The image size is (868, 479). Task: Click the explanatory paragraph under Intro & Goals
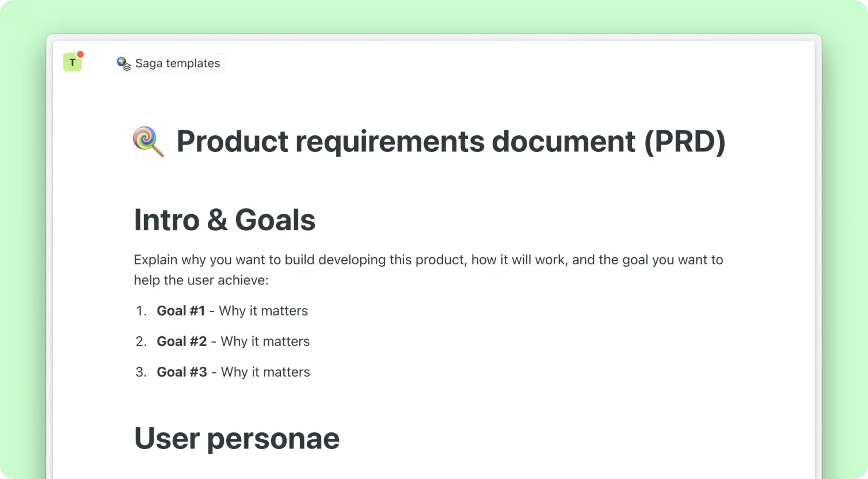(x=428, y=269)
